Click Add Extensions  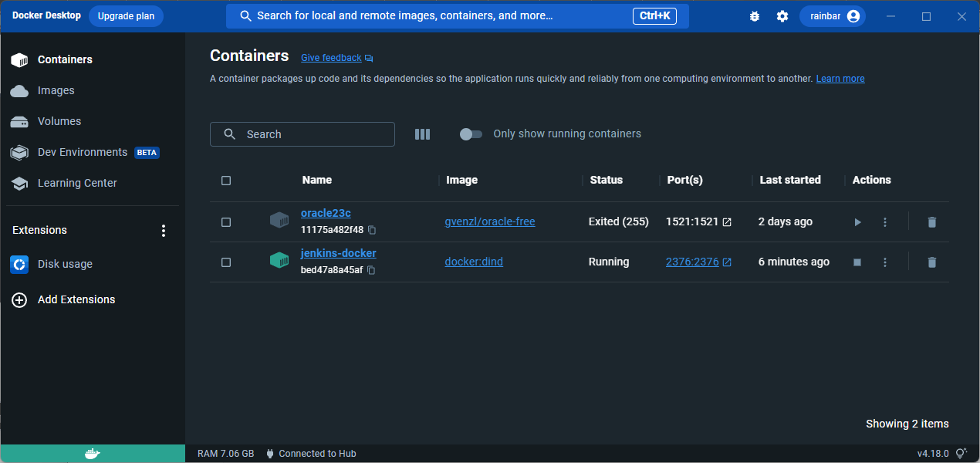point(93,299)
